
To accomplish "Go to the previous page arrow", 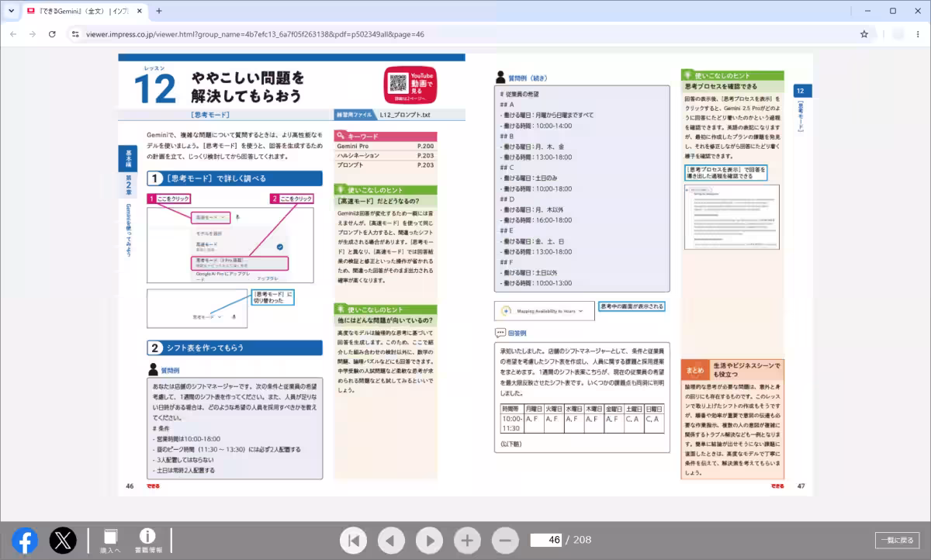I will point(391,540).
